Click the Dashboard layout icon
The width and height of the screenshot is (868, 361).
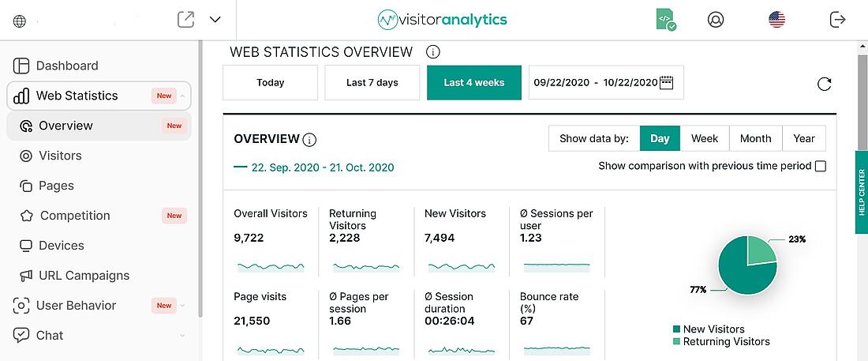pyautogui.click(x=21, y=66)
